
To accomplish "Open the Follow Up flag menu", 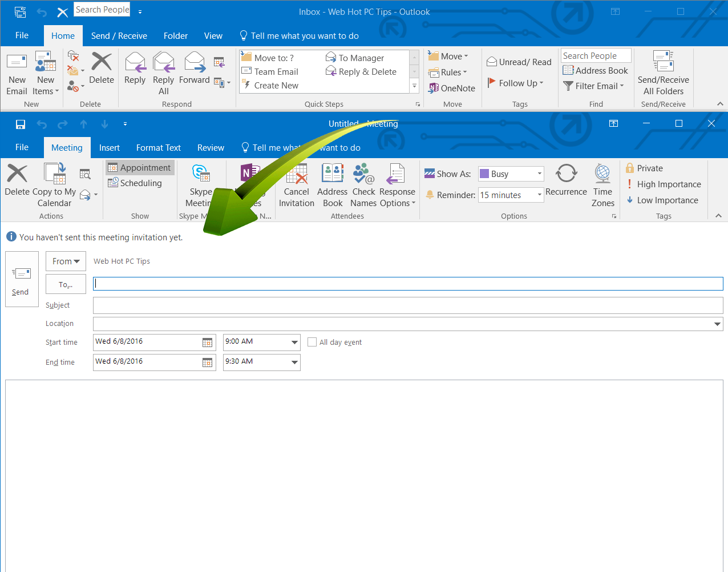I will [516, 83].
